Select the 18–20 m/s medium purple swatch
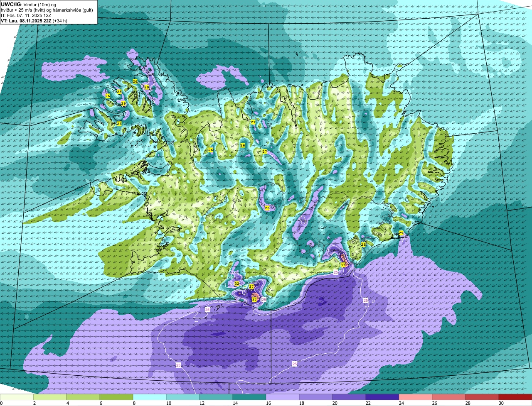Image resolution: width=532 pixels, height=406 pixels. 316,397
